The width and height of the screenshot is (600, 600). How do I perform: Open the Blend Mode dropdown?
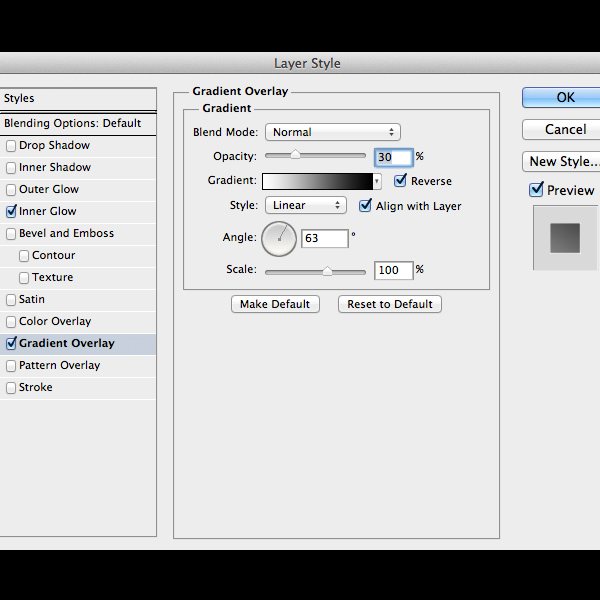click(333, 132)
